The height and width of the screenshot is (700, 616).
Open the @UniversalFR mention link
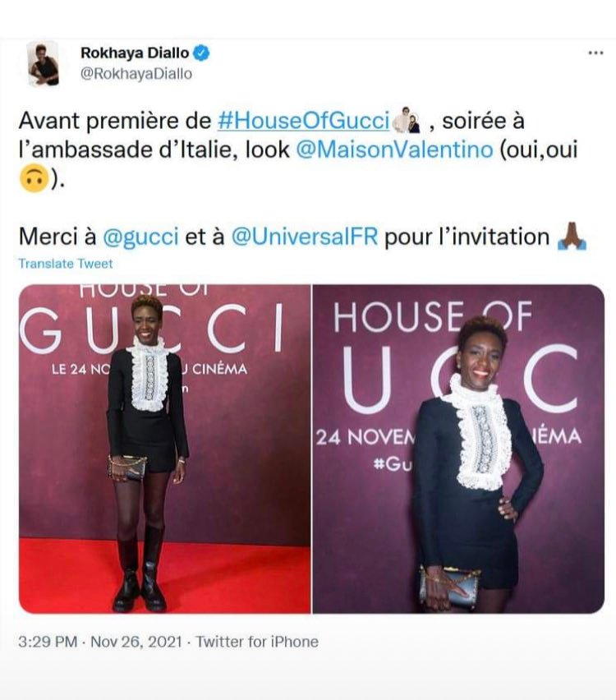(x=305, y=237)
